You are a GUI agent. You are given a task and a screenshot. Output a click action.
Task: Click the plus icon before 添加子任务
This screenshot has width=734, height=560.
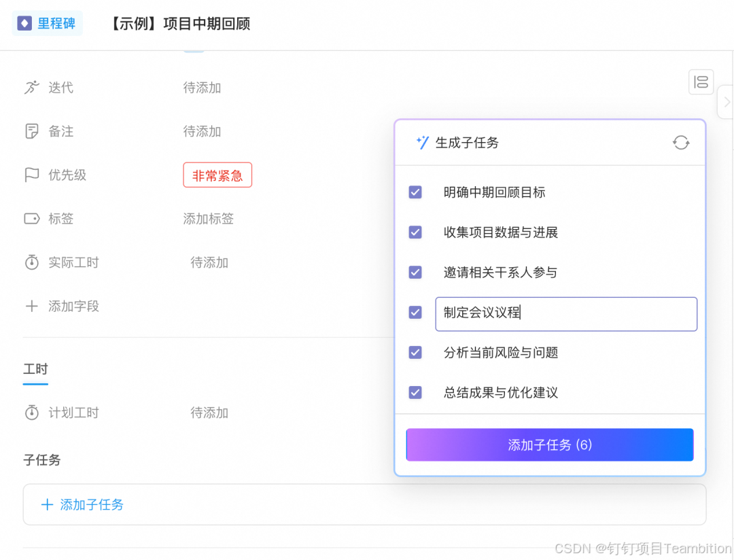coord(47,504)
